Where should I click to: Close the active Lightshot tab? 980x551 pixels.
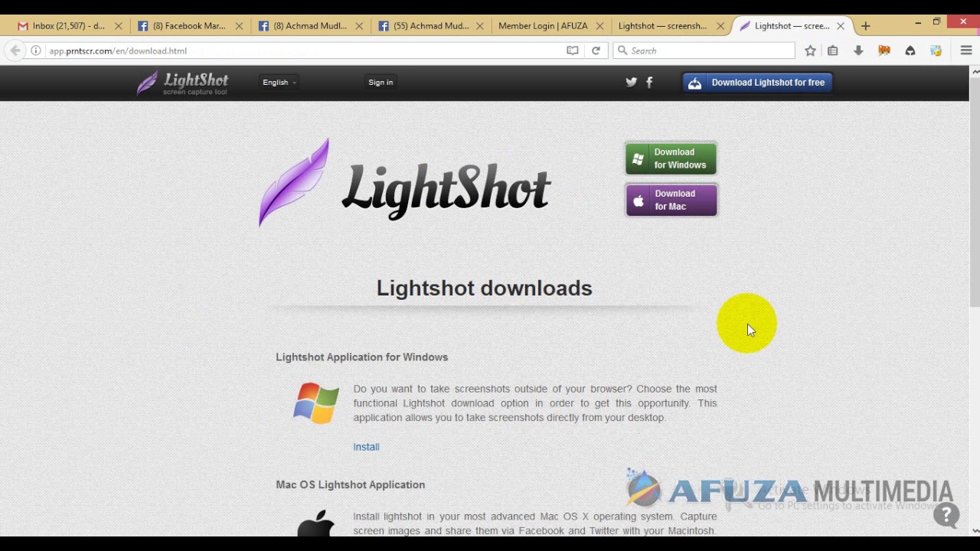pyautogui.click(x=841, y=26)
